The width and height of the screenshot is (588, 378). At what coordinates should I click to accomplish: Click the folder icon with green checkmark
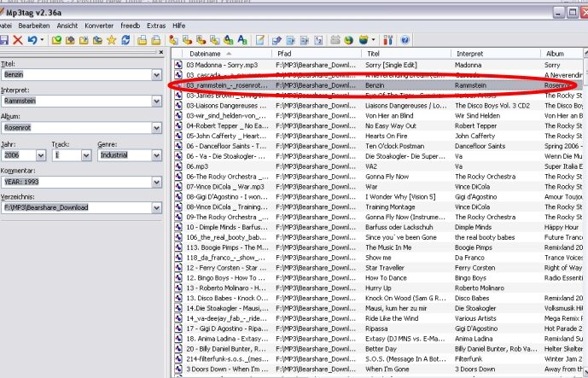[x=56, y=40]
